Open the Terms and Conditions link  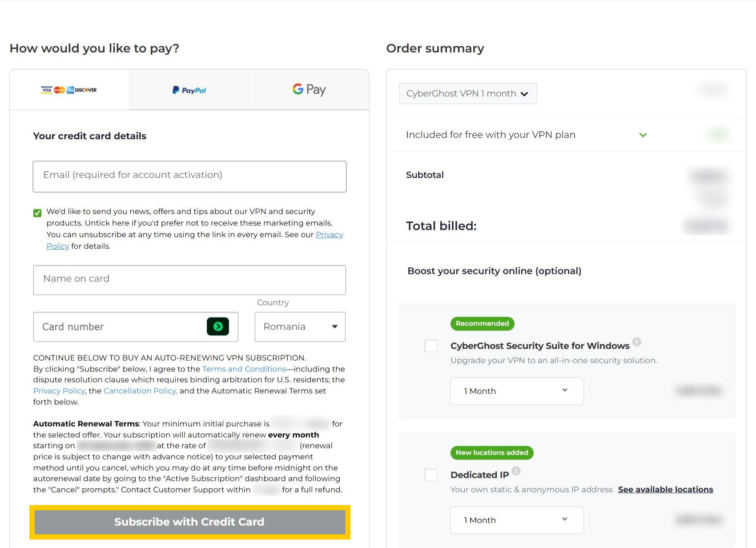[244, 369]
